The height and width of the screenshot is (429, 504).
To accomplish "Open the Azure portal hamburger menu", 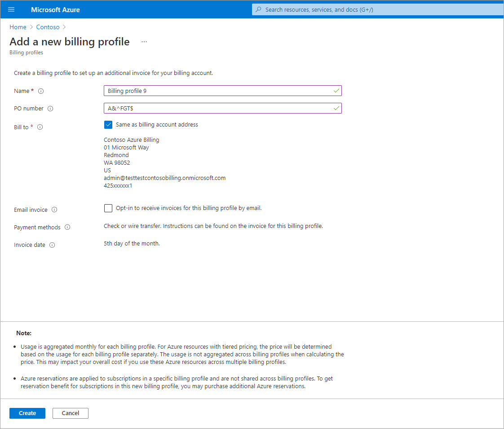I will (x=11, y=9).
